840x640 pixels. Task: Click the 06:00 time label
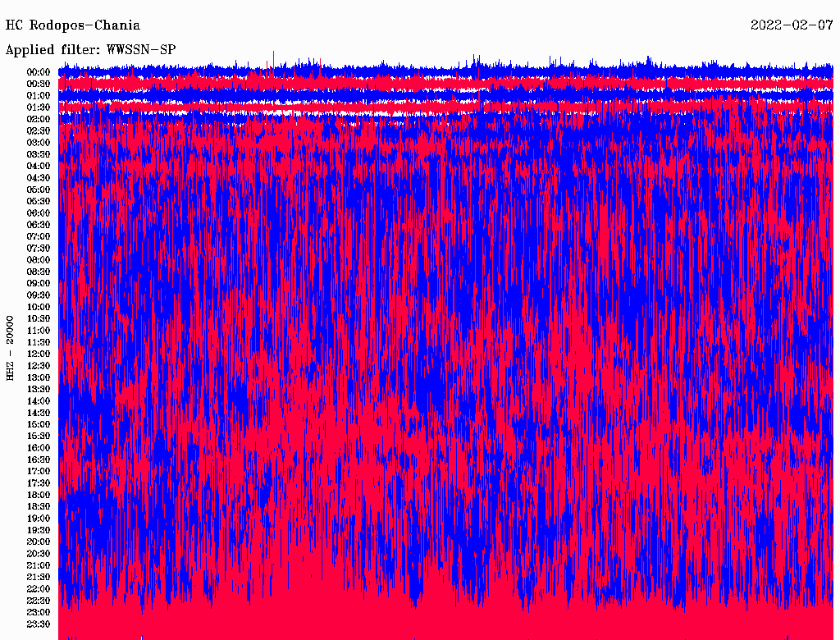point(39,213)
